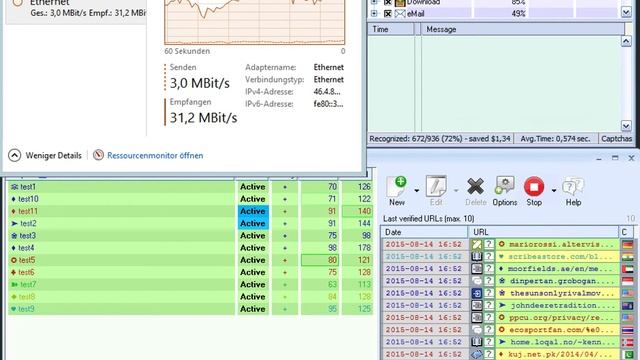The width and height of the screenshot is (640, 360).
Task: Click the Indian flag on scribeastore.com row
Action: pyautogui.click(x=627, y=257)
